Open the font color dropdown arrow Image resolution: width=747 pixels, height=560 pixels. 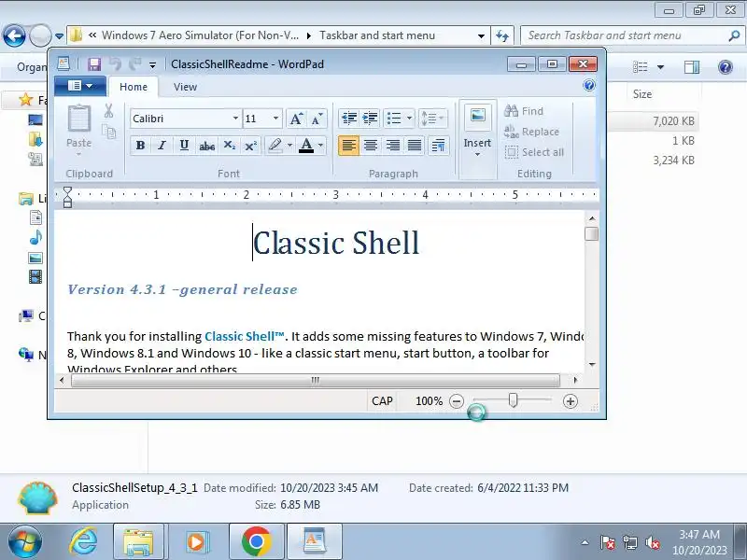pyautogui.click(x=320, y=146)
